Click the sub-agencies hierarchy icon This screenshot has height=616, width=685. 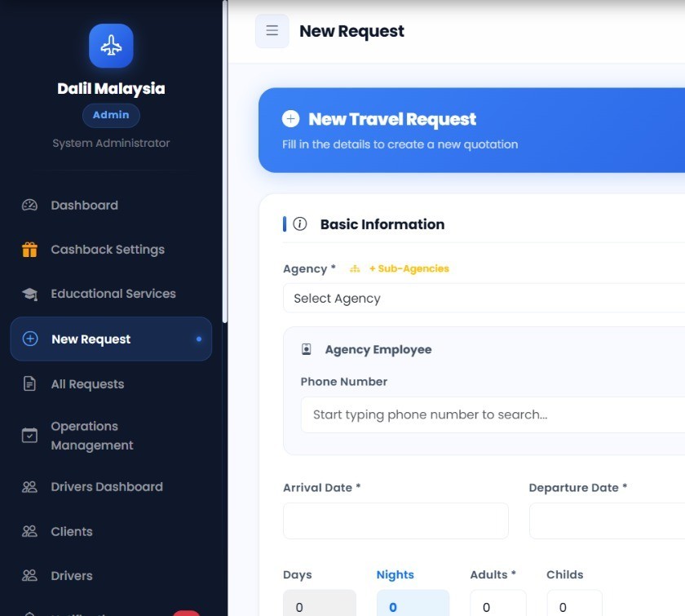click(355, 269)
